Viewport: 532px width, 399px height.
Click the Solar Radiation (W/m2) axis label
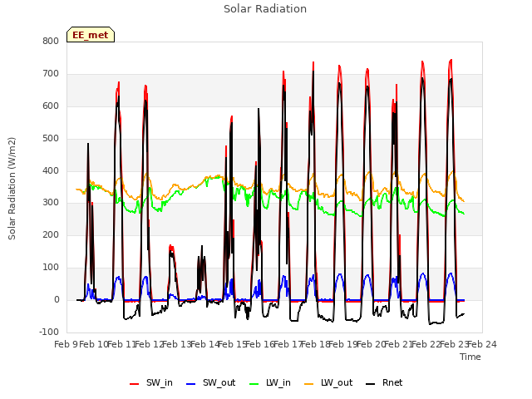[12, 189]
